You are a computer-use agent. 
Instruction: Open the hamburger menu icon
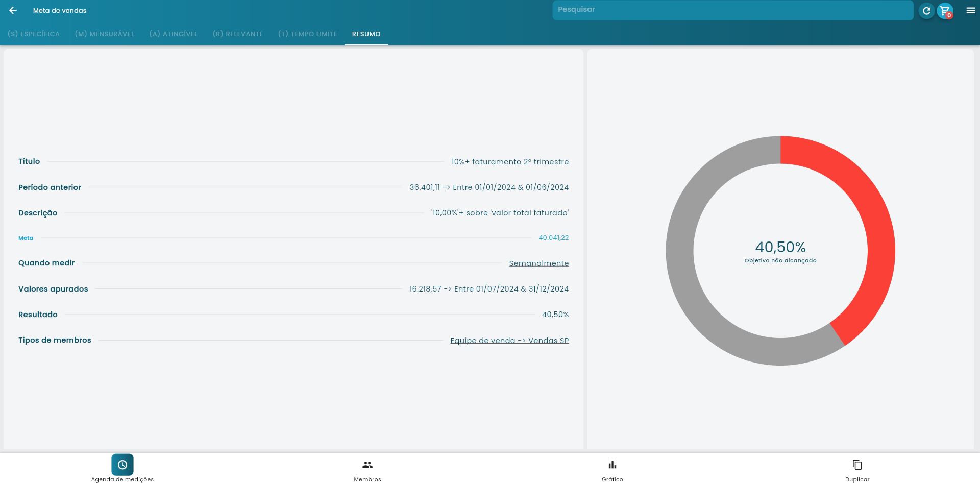[970, 10]
